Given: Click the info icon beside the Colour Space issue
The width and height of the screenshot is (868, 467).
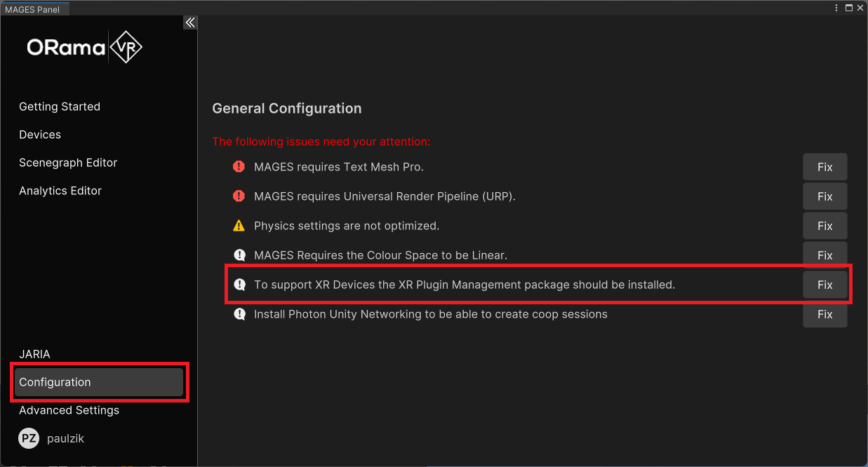Looking at the screenshot, I should 239,255.
